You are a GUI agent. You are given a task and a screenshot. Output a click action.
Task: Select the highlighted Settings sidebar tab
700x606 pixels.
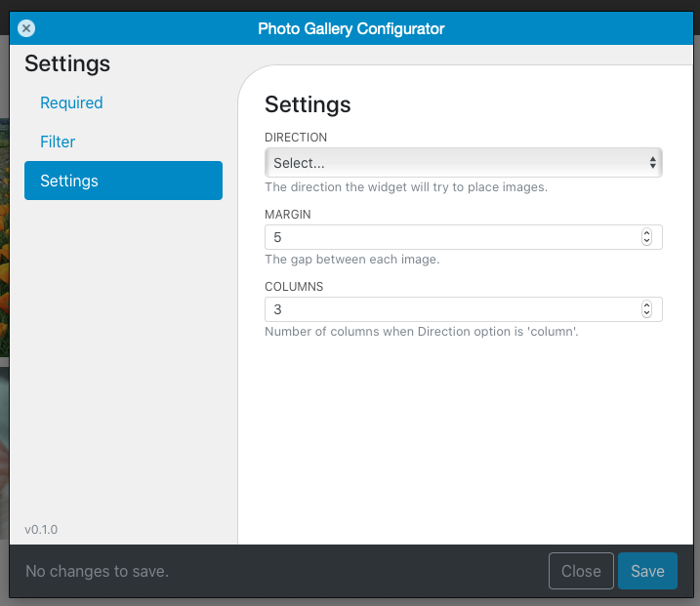123,181
